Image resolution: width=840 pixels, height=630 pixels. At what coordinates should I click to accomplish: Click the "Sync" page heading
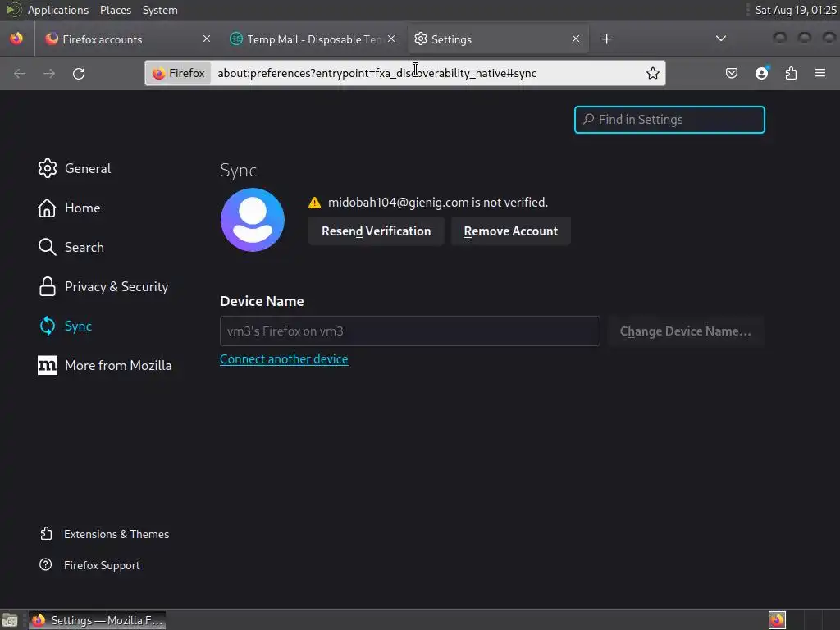239,171
